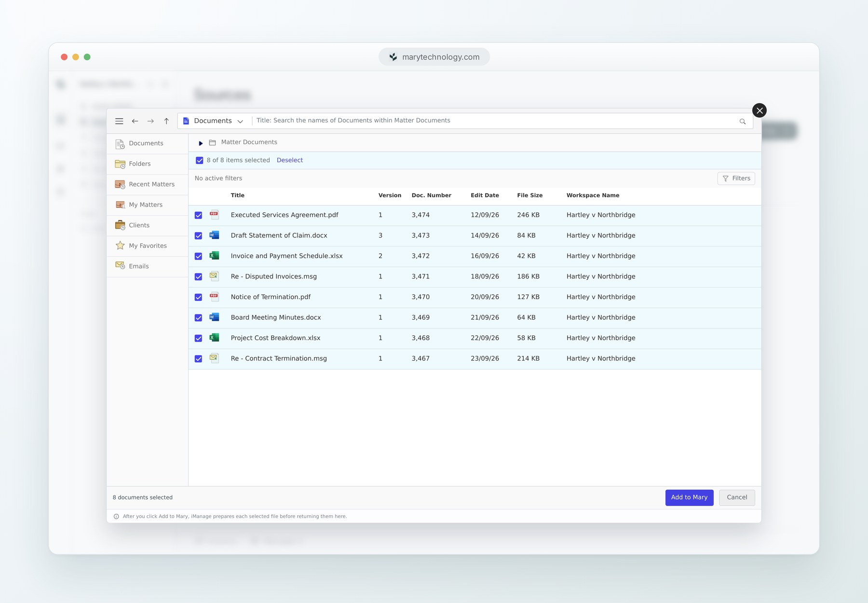The image size is (868, 603).
Task: Select the title Board Meeting Minutes.docx
Action: [276, 317]
